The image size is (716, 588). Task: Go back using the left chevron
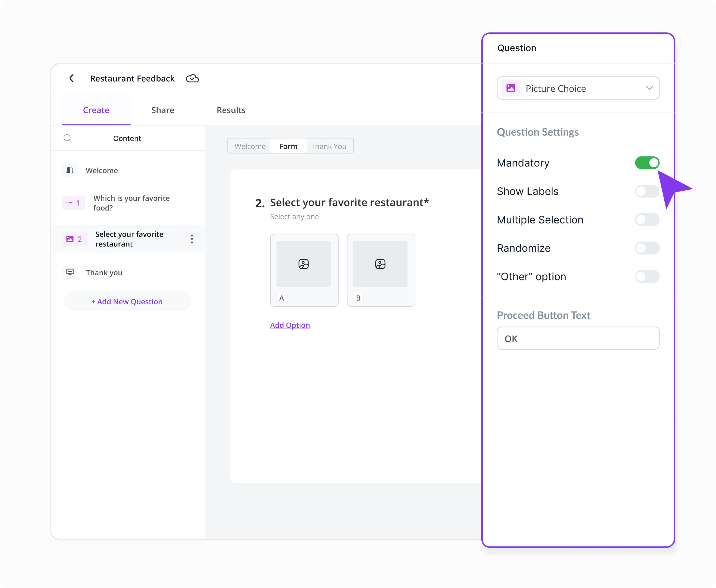[x=71, y=79]
